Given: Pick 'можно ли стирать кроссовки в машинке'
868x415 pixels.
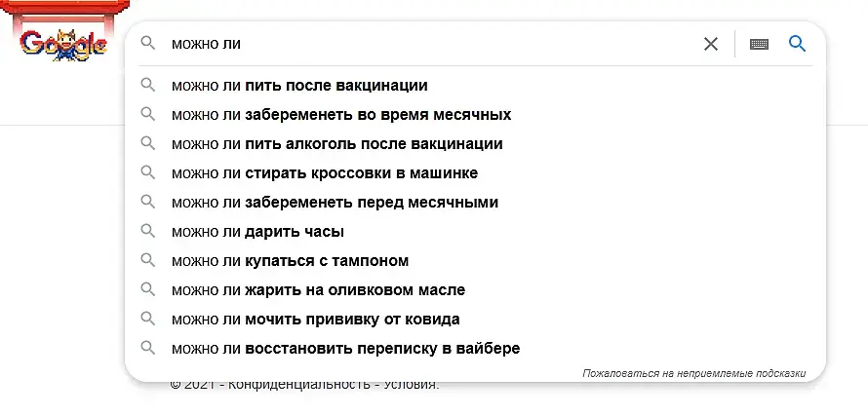Looking at the screenshot, I should coord(324,173).
